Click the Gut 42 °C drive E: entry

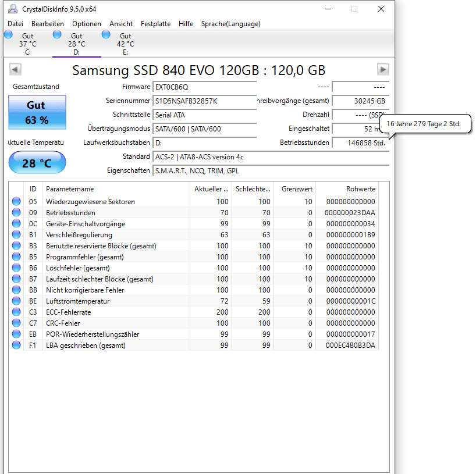(x=125, y=44)
